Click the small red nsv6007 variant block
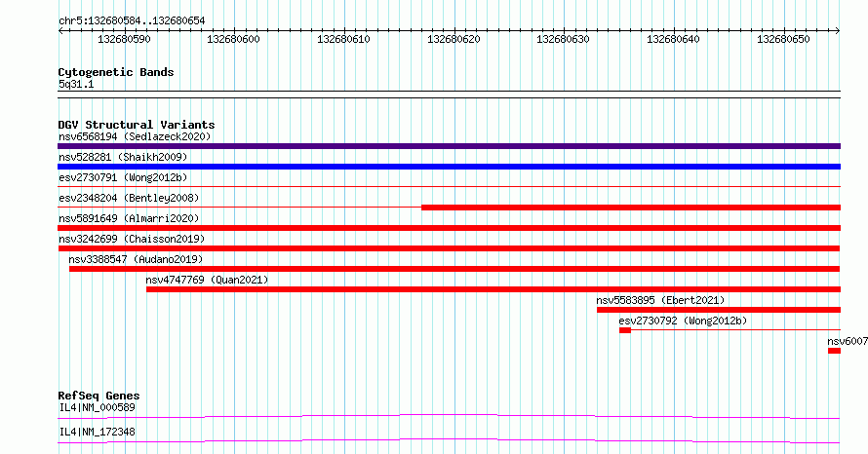This screenshot has height=454, width=868. point(834,351)
